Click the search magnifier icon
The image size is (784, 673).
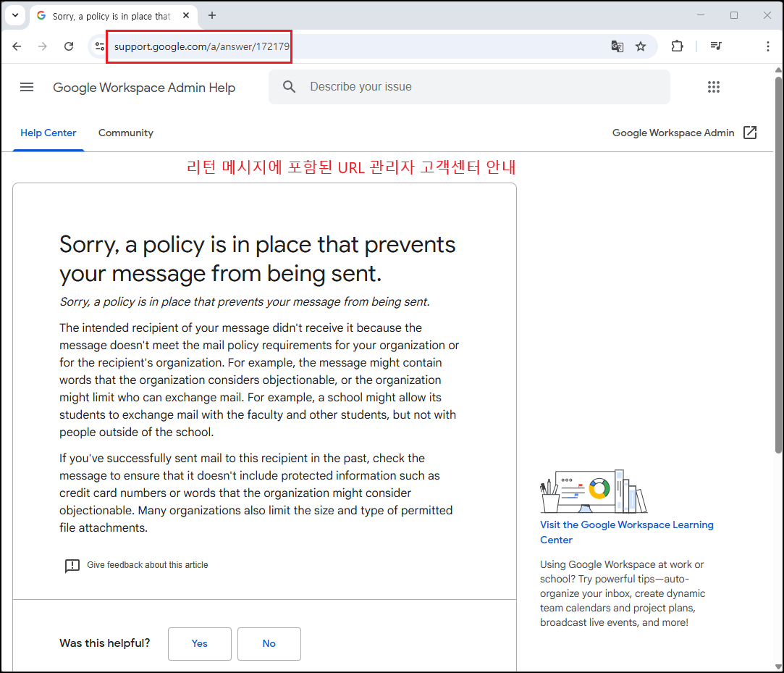click(x=289, y=86)
